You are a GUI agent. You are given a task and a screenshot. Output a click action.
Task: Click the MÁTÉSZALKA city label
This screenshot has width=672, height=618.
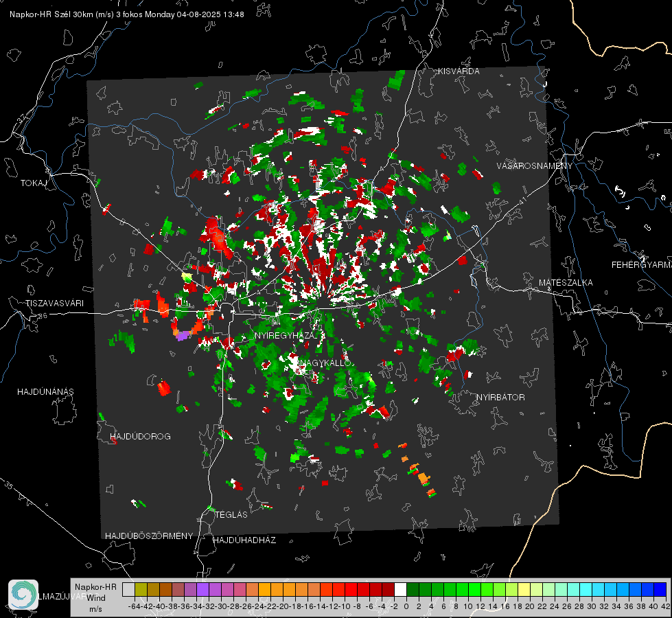[x=566, y=283]
